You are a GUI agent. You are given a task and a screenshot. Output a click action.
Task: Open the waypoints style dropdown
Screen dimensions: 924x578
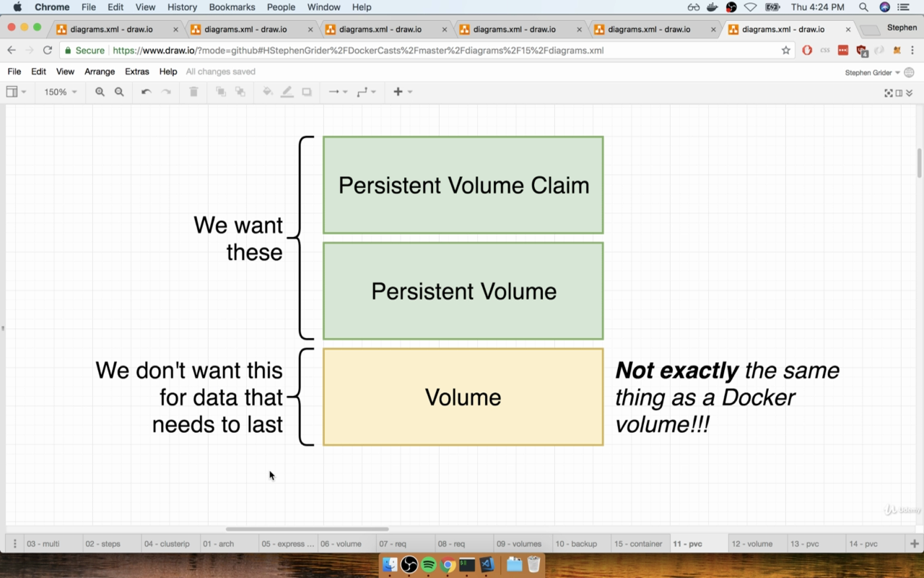[x=366, y=92]
